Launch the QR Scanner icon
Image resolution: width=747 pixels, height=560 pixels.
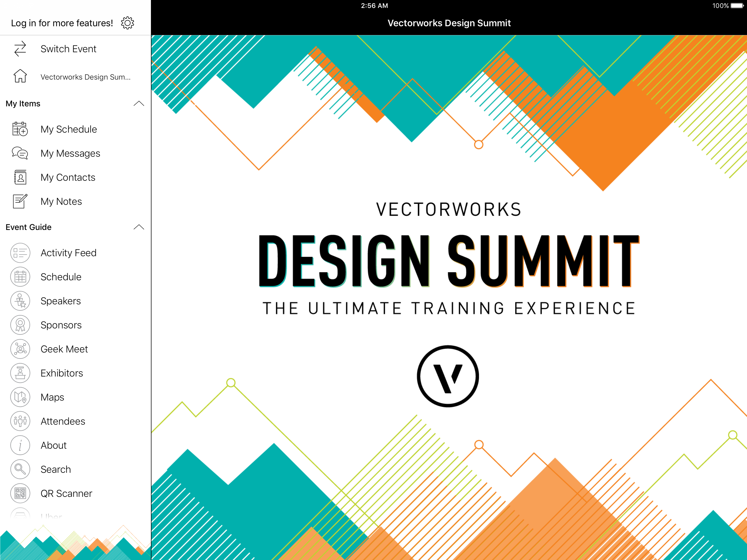pos(20,494)
